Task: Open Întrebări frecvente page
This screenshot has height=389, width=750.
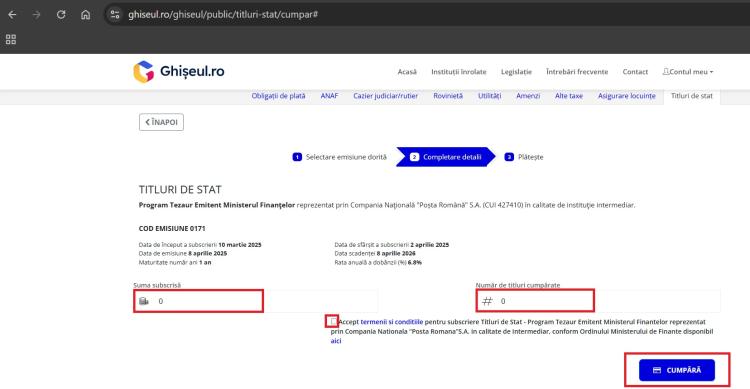Action: click(577, 72)
